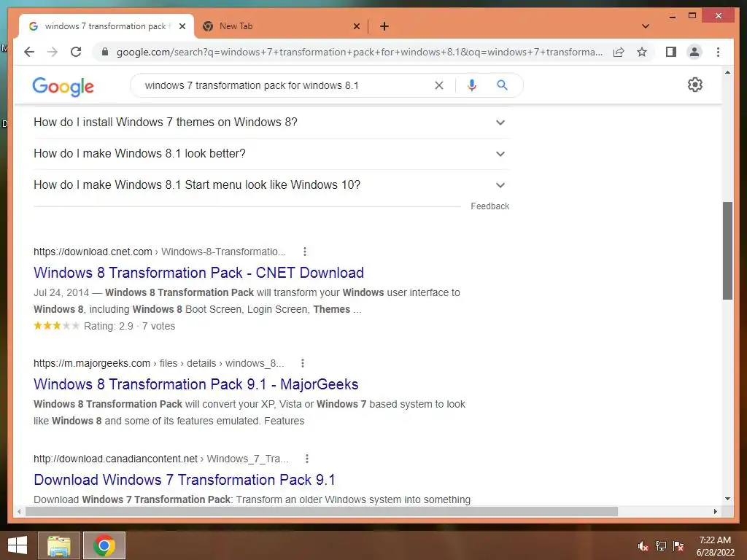Open the Windows Start button

pos(18,545)
